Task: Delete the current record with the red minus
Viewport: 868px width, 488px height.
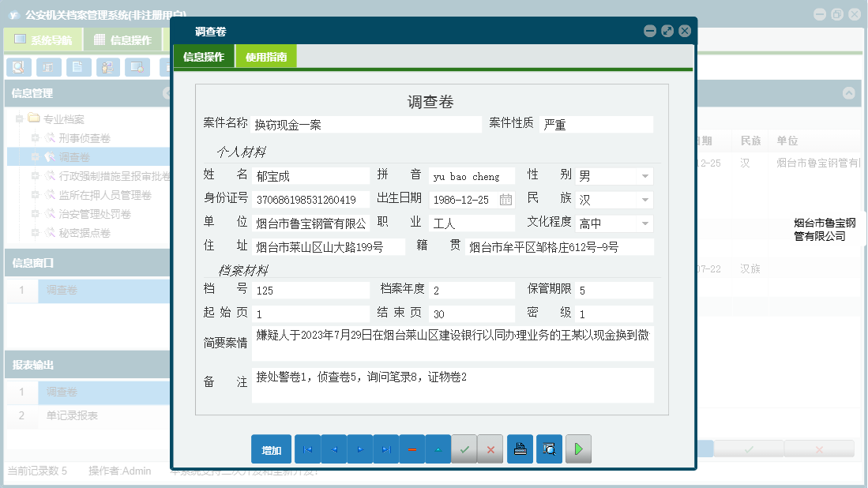Action: [411, 449]
